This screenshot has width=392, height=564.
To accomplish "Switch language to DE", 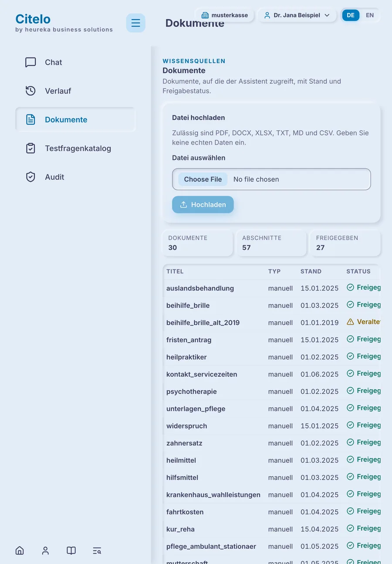I will [351, 15].
